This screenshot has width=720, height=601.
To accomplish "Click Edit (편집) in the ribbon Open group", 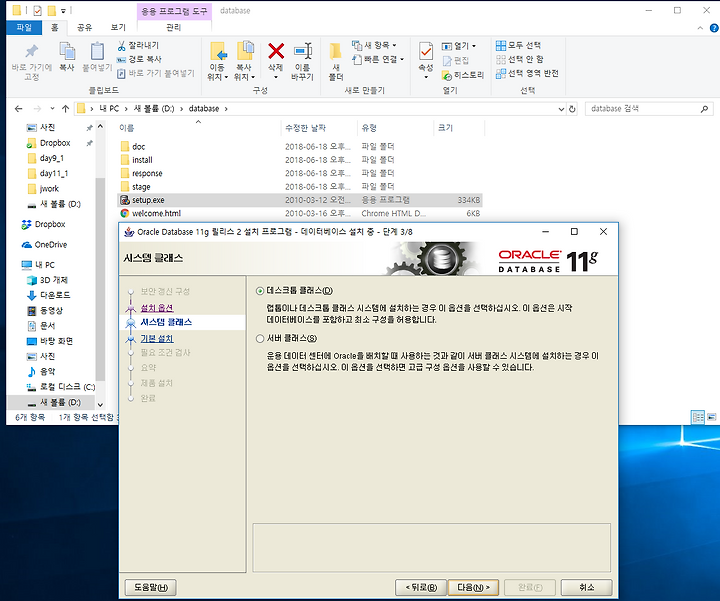I will point(456,60).
